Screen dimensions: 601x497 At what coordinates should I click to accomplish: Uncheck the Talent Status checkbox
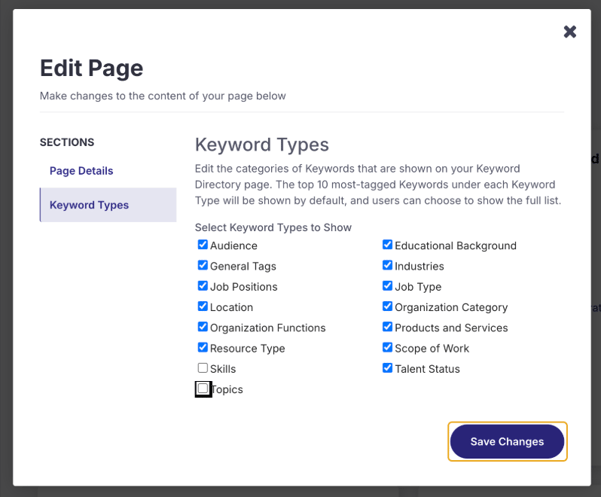coord(388,368)
